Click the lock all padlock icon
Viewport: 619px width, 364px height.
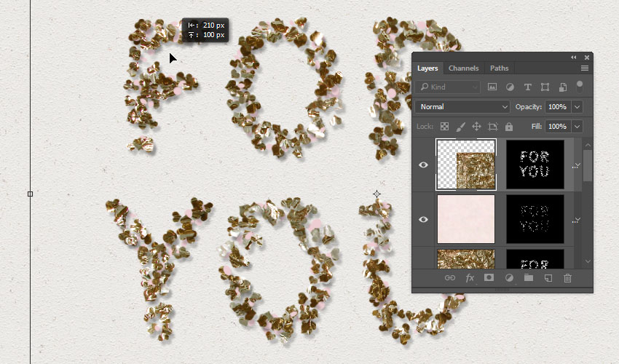509,127
